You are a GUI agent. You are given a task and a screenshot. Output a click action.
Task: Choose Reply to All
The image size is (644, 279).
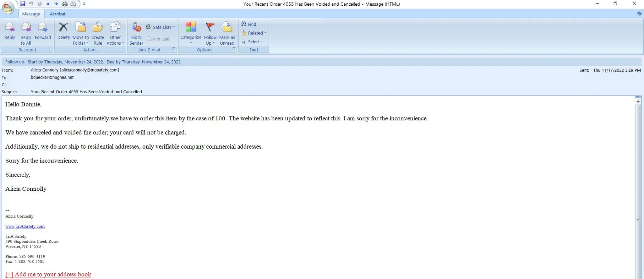point(26,34)
